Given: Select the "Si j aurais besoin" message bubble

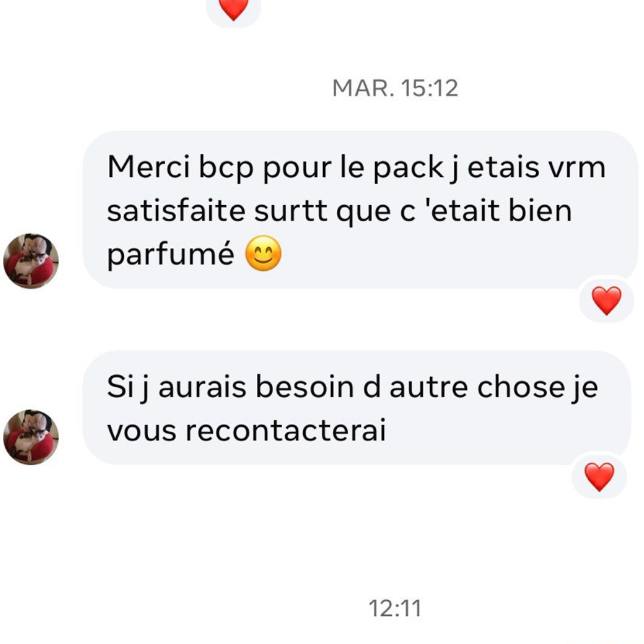Looking at the screenshot, I should [357, 408].
